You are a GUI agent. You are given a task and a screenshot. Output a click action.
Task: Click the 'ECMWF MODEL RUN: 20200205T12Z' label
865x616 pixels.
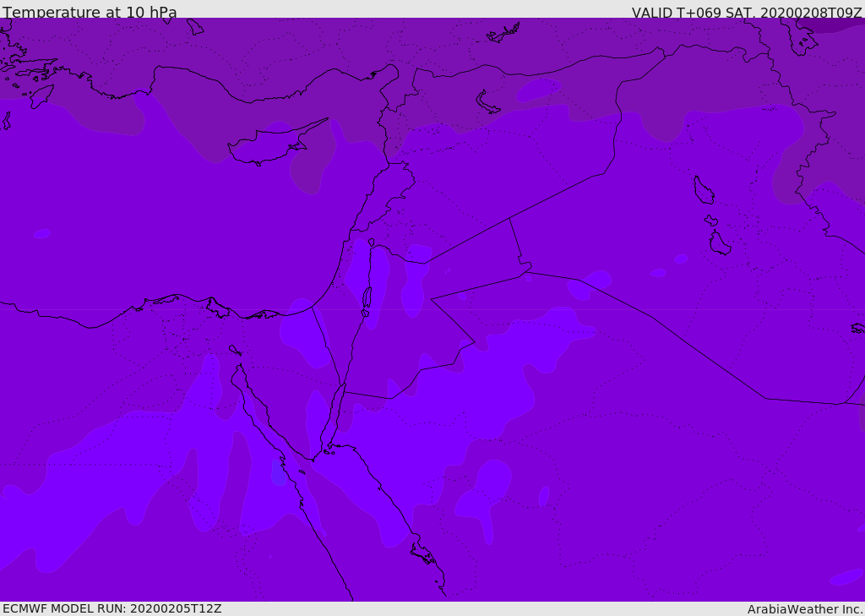[x=112, y=609]
